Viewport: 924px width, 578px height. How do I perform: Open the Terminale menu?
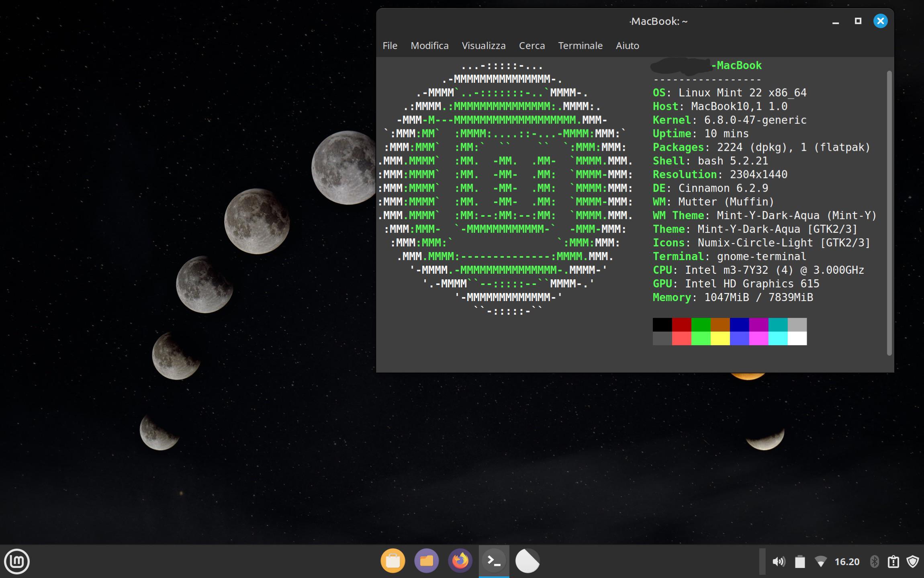tap(580, 45)
